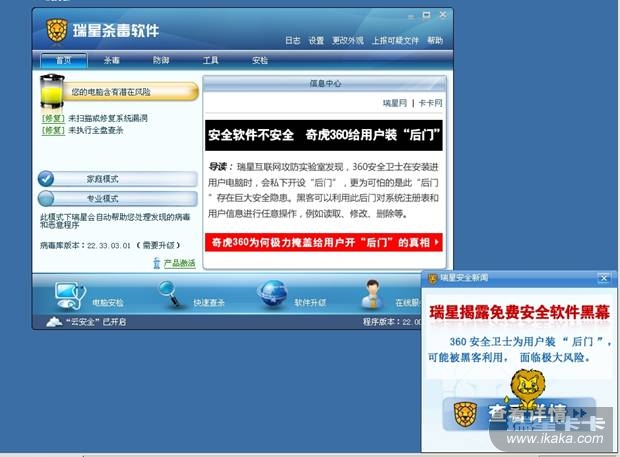The width and height of the screenshot is (620, 457).
Task: Click the lion mascot in news popup
Action: (527, 389)
